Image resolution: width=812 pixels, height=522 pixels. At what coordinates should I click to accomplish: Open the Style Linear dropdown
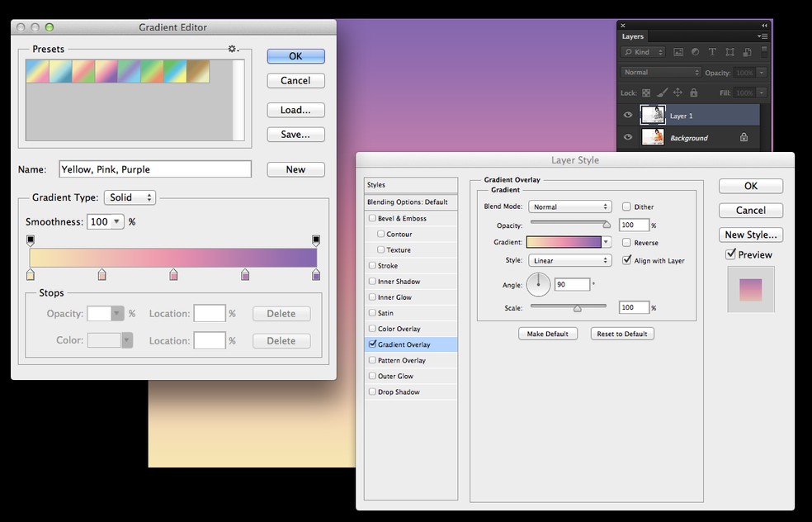(x=569, y=260)
